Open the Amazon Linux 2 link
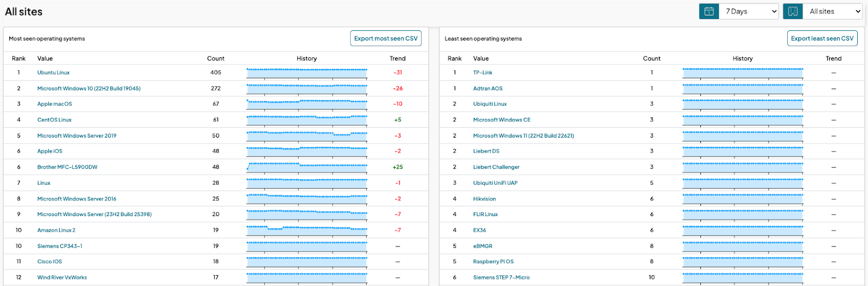 click(56, 230)
